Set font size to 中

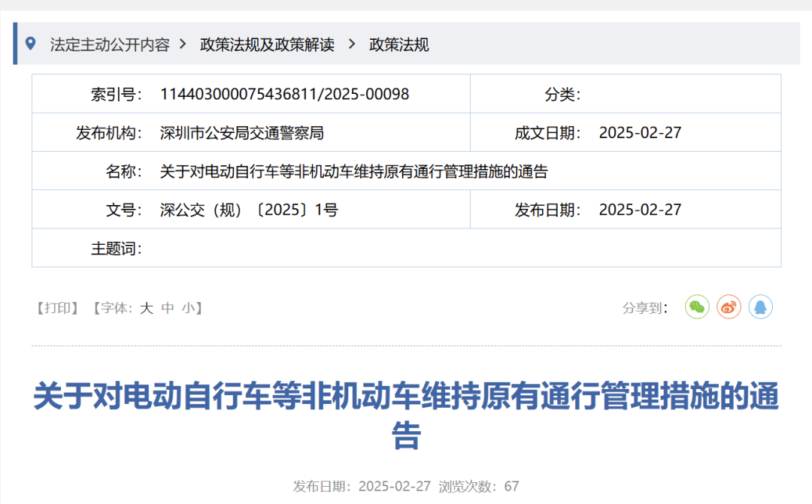coord(167,309)
